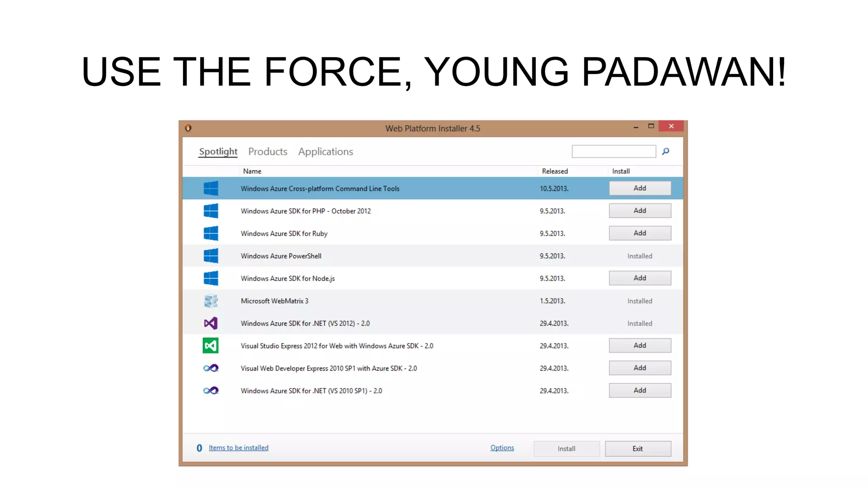Select 'Visual Studio Express 2012 for Web' row text

coord(337,346)
